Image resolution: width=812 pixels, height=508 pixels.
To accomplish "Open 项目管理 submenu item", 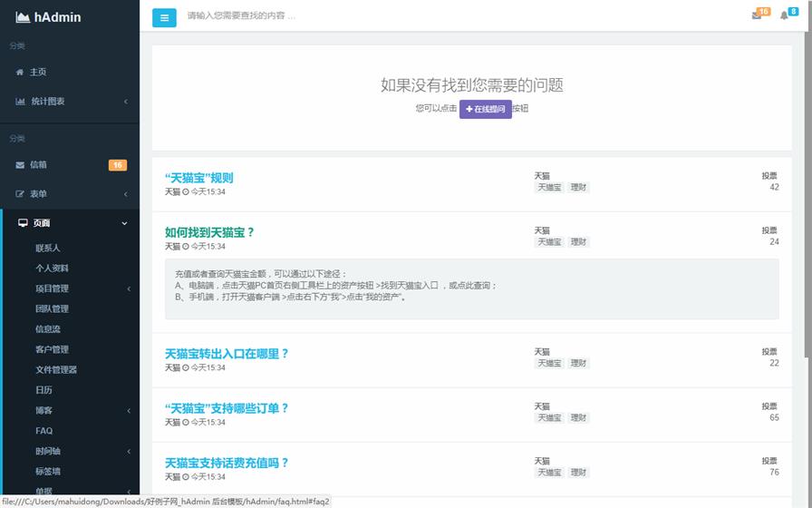I will click(52, 288).
